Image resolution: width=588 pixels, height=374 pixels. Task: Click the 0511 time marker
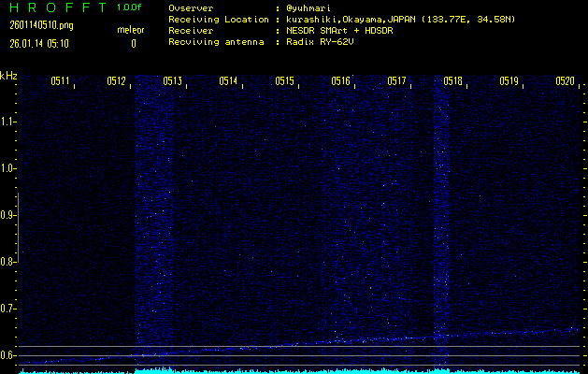point(61,81)
